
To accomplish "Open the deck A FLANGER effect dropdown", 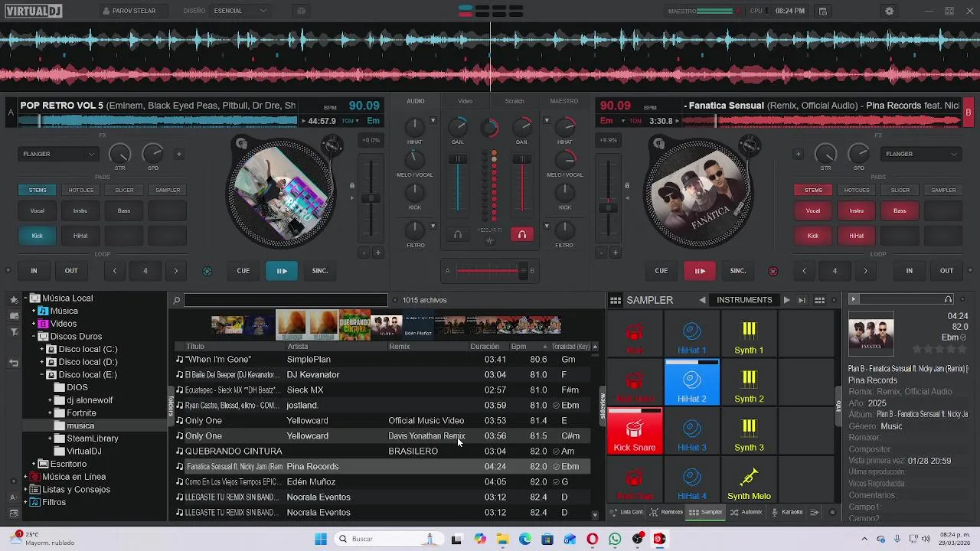I will 58,154.
